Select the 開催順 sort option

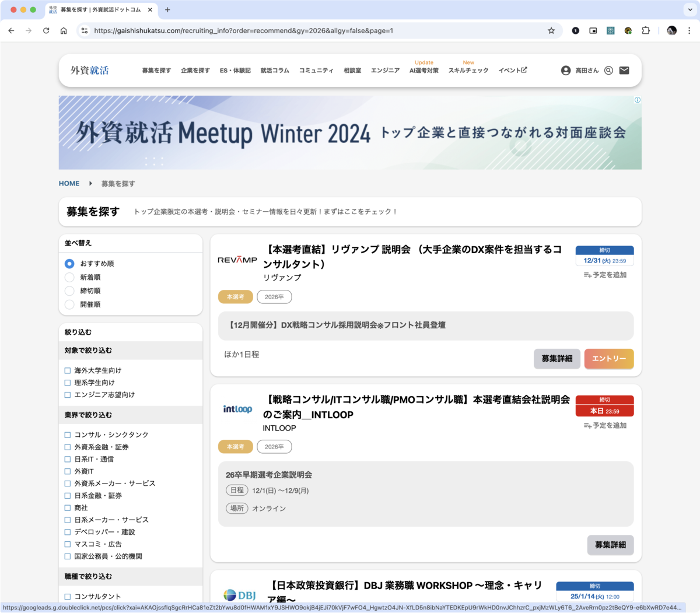click(69, 304)
